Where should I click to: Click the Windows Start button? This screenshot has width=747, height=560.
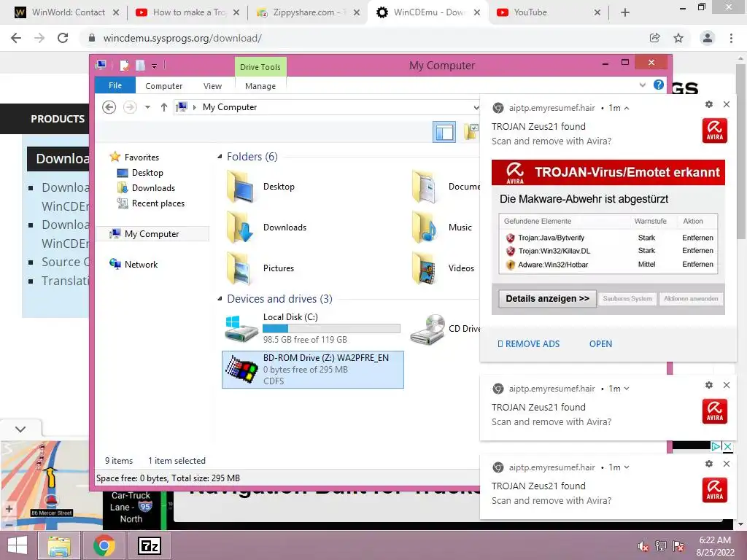pyautogui.click(x=18, y=545)
